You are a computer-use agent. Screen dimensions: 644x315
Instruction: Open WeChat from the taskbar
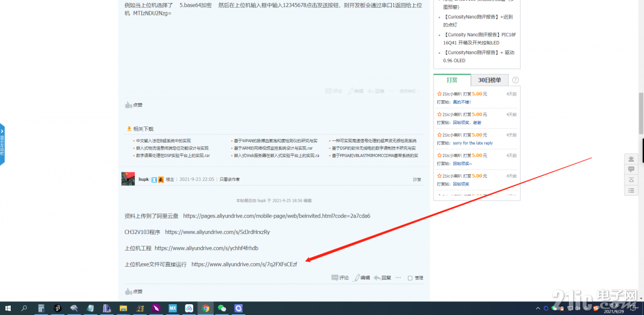click(222, 308)
